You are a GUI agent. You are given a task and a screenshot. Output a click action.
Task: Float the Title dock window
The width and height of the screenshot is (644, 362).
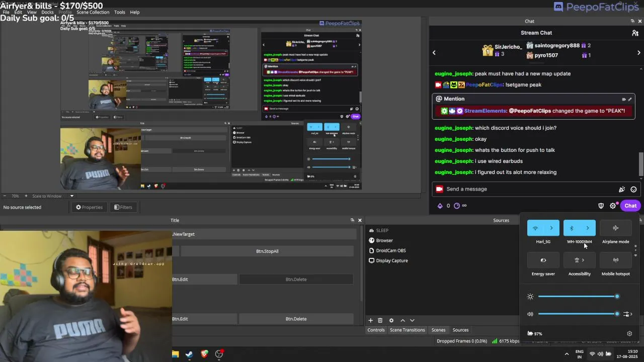352,220
